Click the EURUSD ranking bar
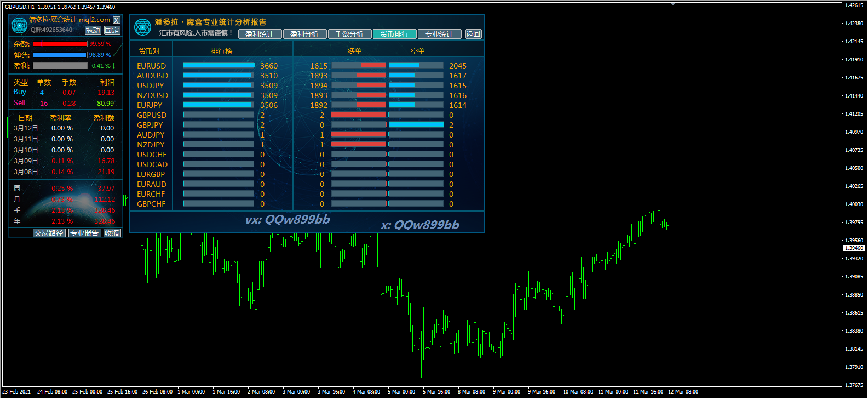The height and width of the screenshot is (399, 868). tap(219, 65)
